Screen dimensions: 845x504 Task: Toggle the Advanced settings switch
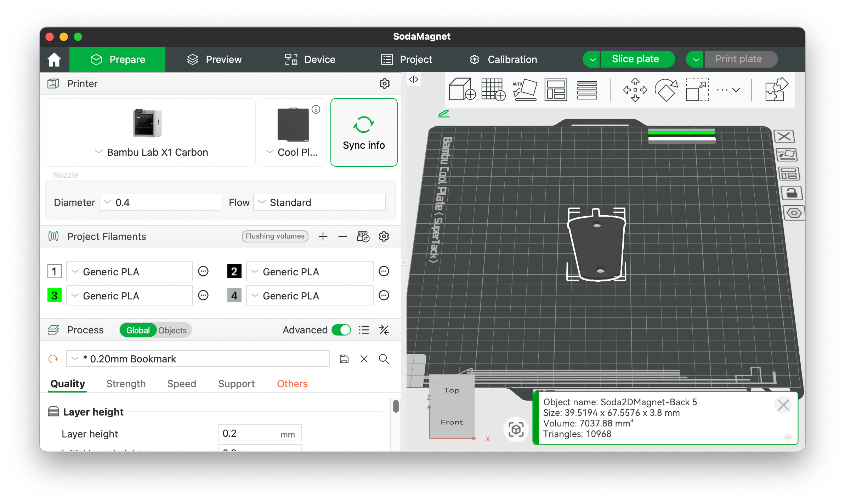341,330
